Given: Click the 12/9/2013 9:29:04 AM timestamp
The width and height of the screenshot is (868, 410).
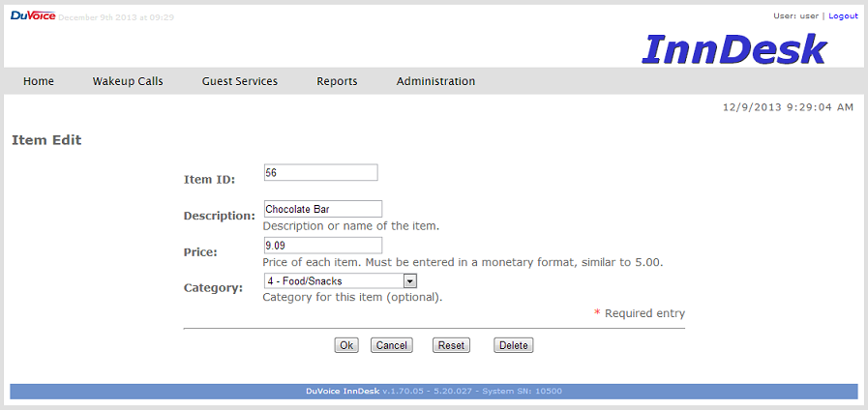Looking at the screenshot, I should pyautogui.click(x=789, y=107).
